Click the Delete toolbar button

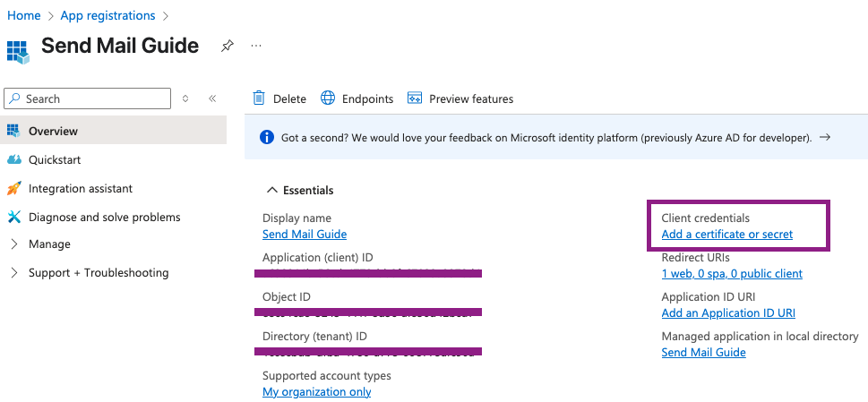tap(279, 98)
